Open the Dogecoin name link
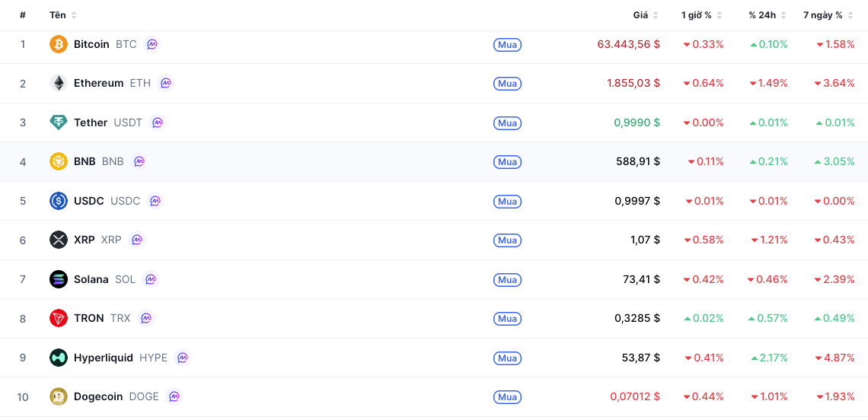The height and width of the screenshot is (420, 868). point(98,396)
